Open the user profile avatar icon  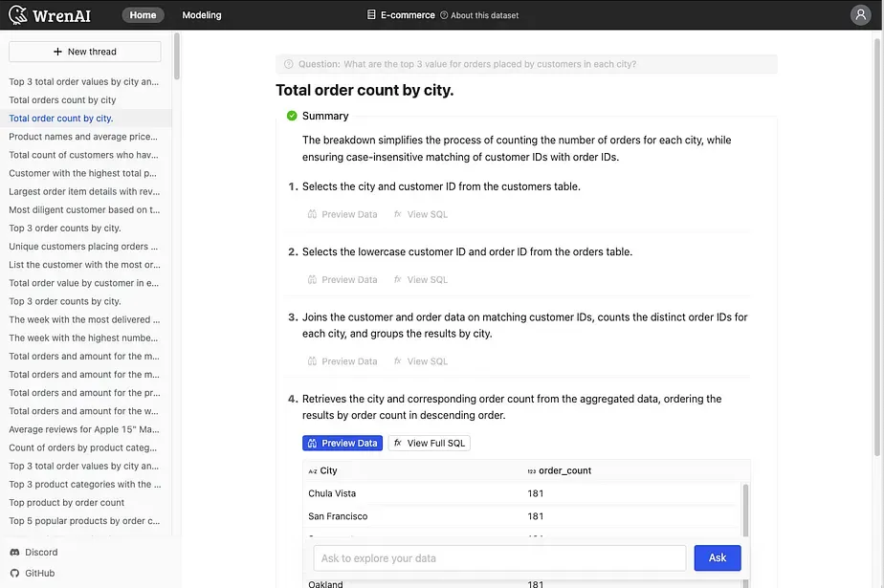point(860,14)
